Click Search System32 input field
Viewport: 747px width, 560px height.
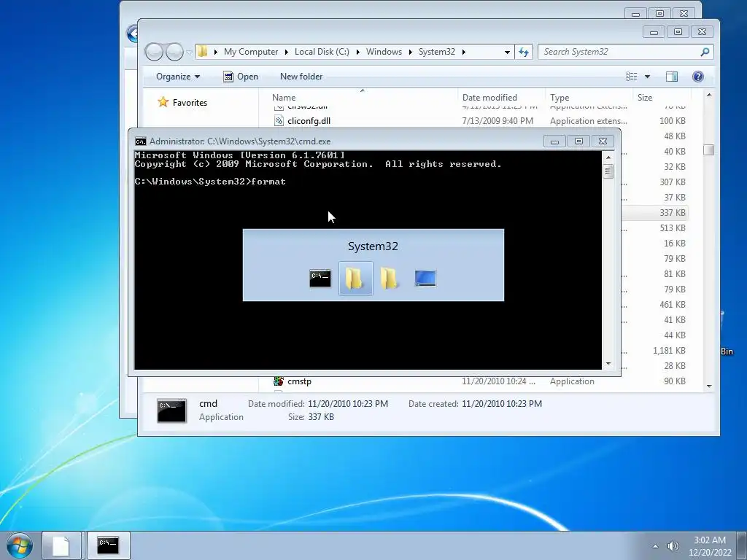point(625,52)
